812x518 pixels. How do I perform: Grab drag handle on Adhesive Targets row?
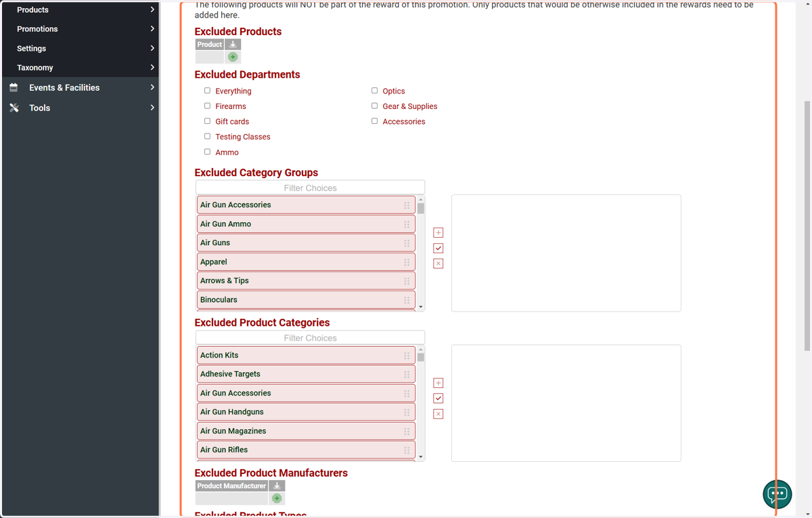pos(407,374)
